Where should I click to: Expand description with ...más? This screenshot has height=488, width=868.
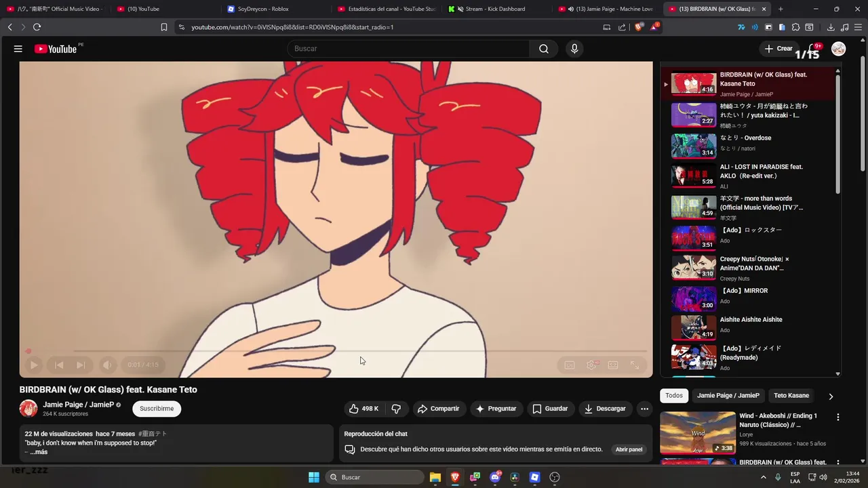(38, 452)
